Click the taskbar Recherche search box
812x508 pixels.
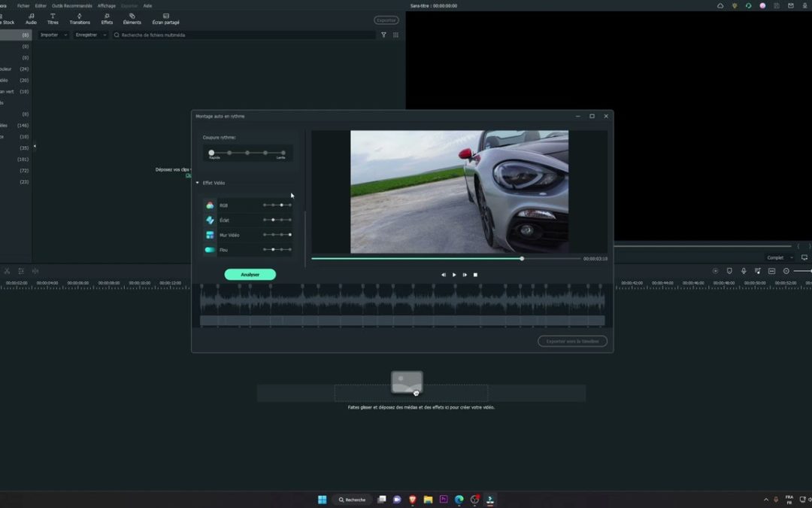[352, 500]
